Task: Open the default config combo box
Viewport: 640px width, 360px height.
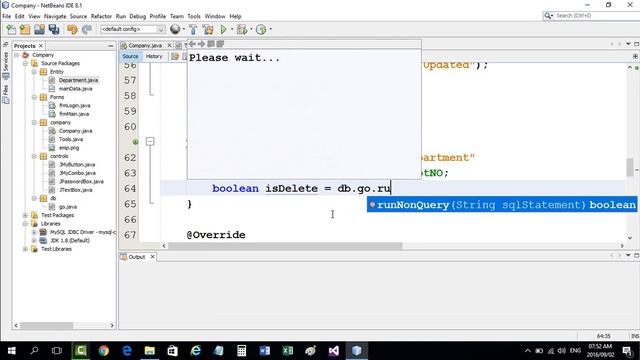Action: click(x=133, y=29)
